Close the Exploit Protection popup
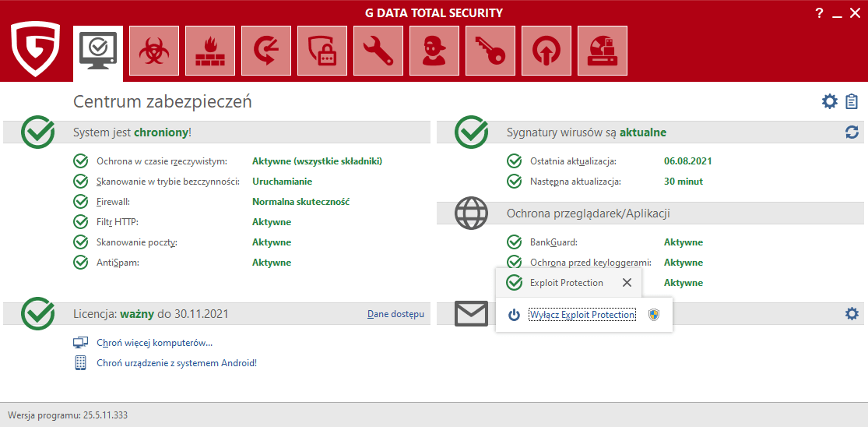Viewport: 868px width, 427px height. pyautogui.click(x=627, y=283)
